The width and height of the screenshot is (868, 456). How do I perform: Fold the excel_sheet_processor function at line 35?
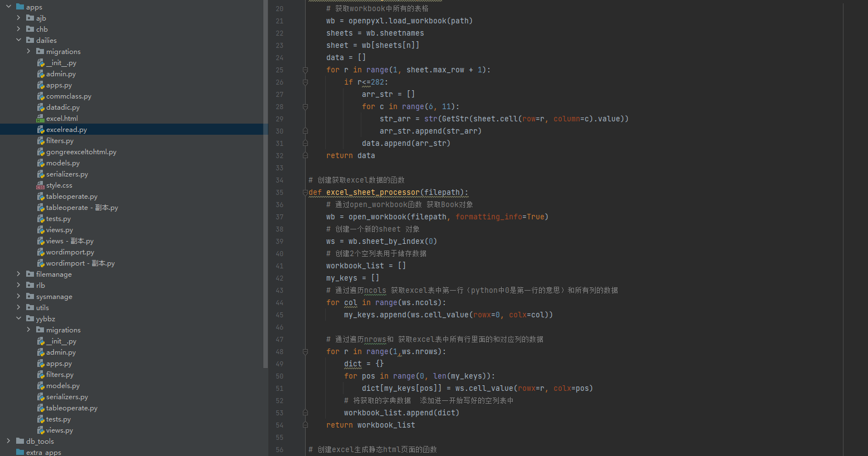305,192
